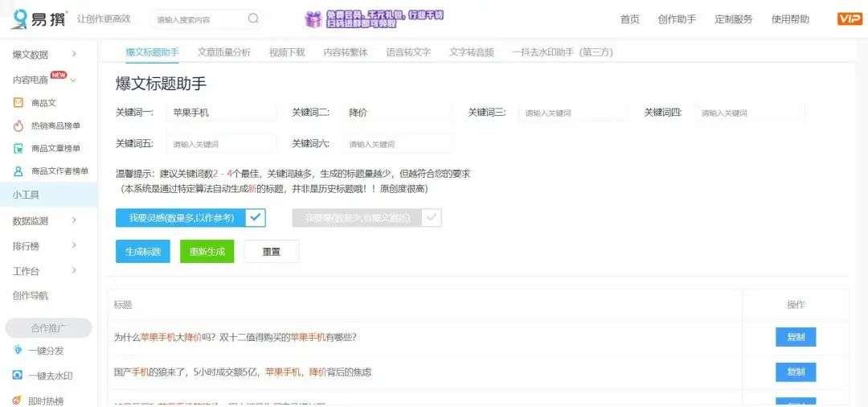
Task: Switch to the 文章质量分析 tab
Action: 223,52
